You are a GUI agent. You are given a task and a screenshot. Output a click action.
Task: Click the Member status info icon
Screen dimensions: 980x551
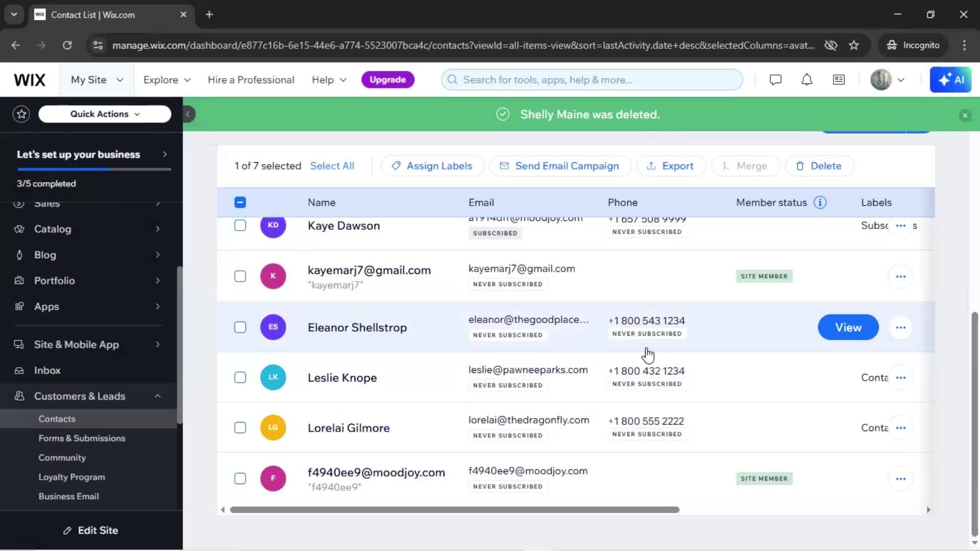click(820, 203)
